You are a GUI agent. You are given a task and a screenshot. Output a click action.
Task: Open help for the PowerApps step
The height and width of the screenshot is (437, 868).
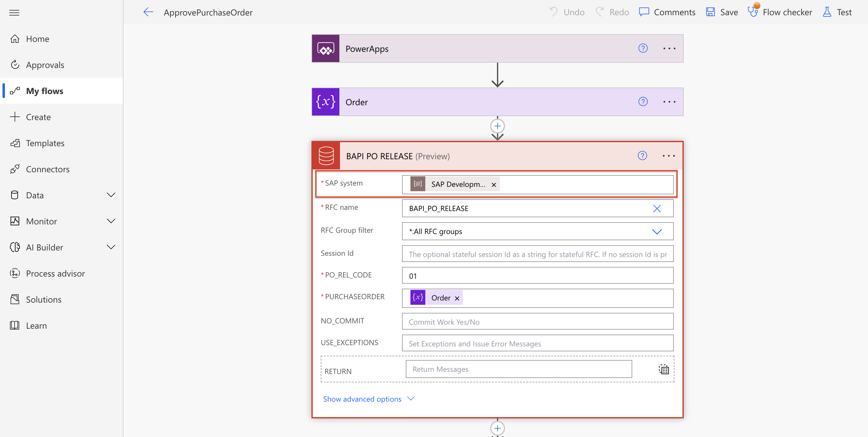[x=642, y=48]
